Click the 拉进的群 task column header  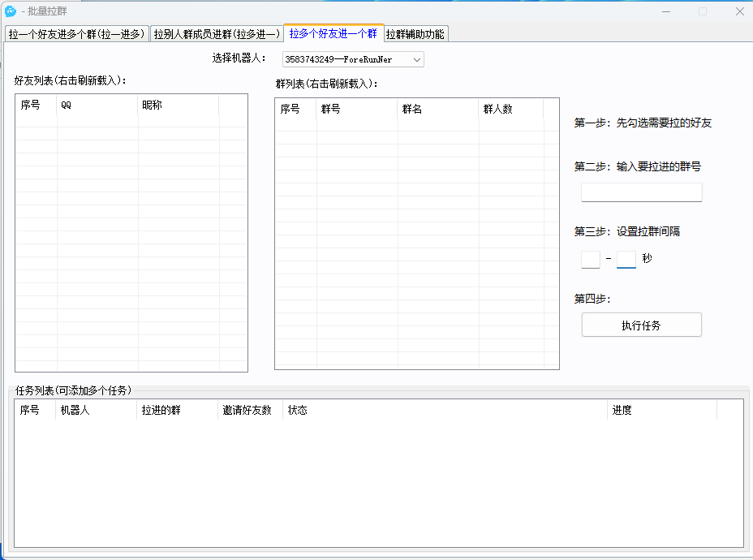click(177, 411)
